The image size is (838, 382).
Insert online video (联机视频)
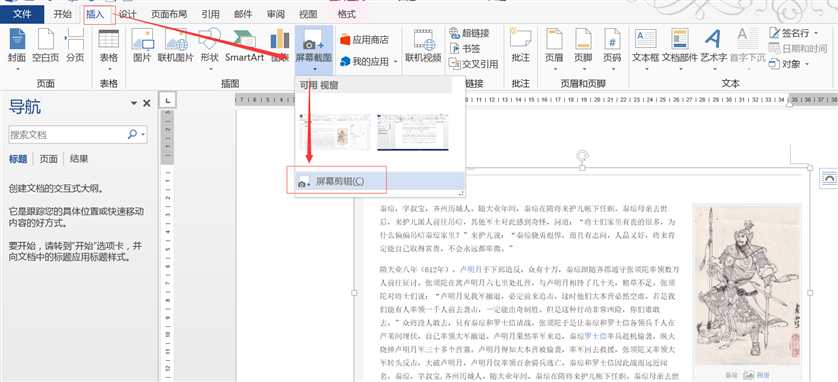point(423,46)
